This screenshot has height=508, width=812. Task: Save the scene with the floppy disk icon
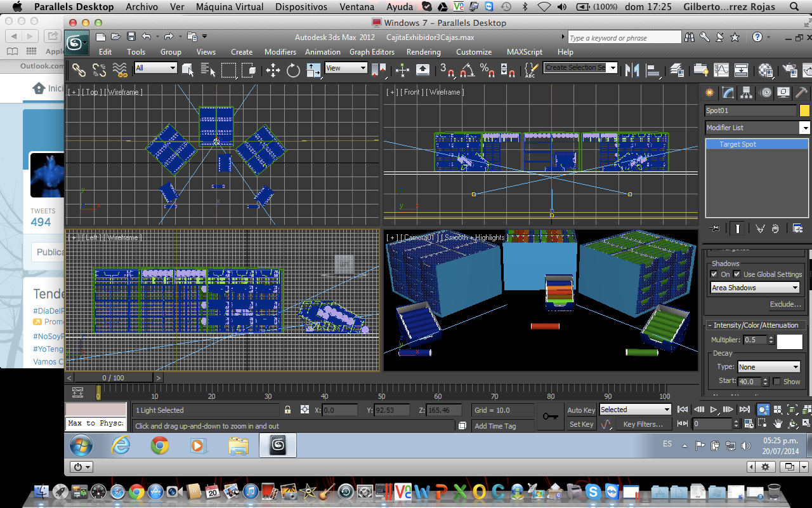[131, 37]
